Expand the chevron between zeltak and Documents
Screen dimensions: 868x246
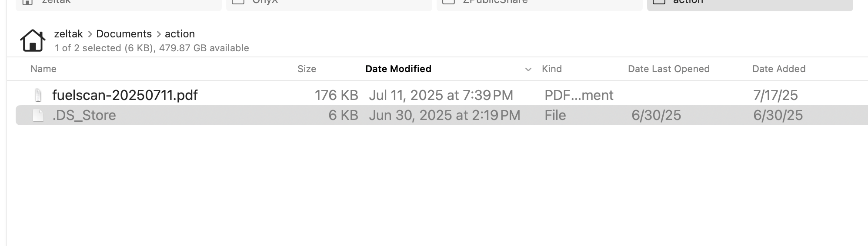[x=90, y=34]
